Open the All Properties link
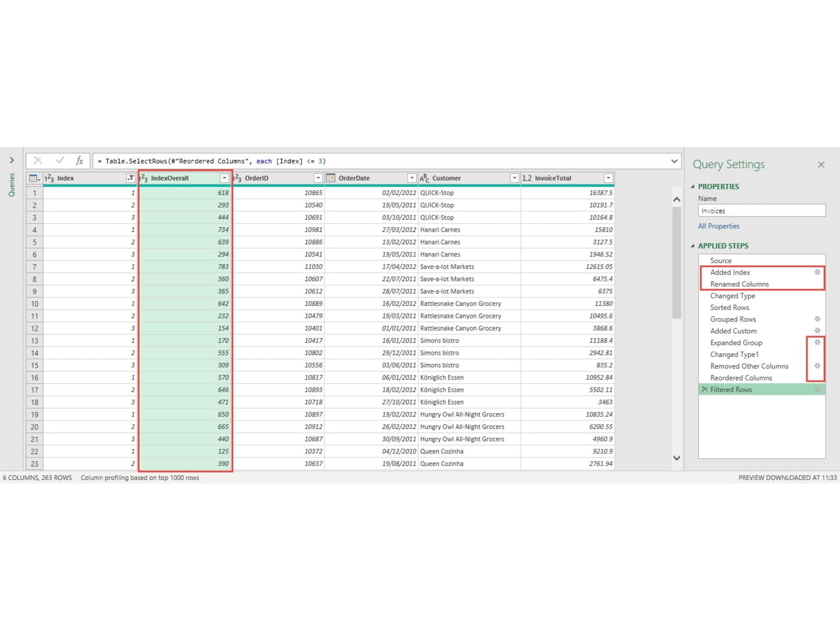 click(718, 226)
